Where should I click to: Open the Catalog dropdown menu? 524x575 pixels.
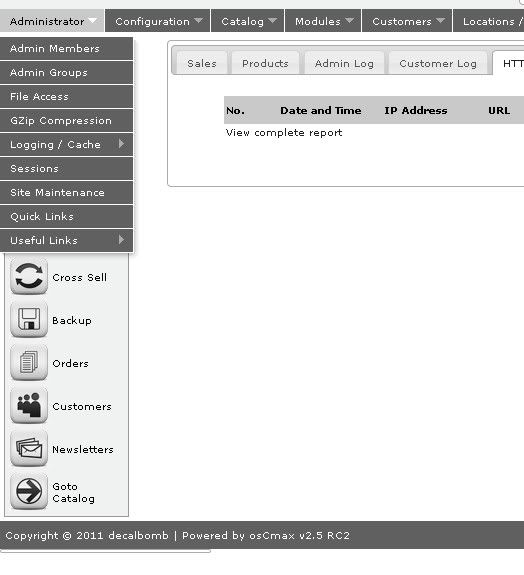pyautogui.click(x=248, y=21)
